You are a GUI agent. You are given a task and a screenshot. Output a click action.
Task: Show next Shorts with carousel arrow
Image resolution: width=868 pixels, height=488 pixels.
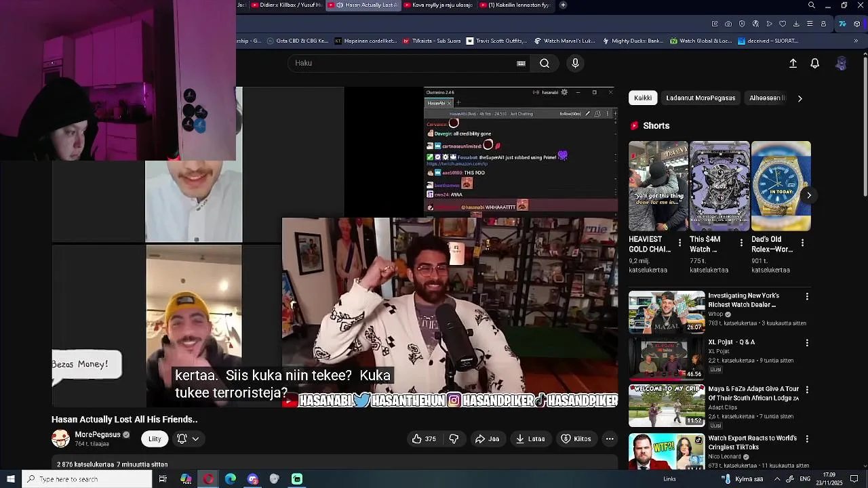808,195
